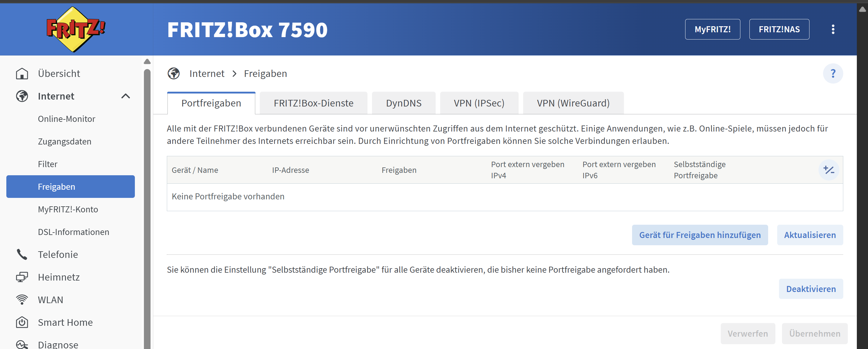Select the DynDNS tab

point(403,103)
